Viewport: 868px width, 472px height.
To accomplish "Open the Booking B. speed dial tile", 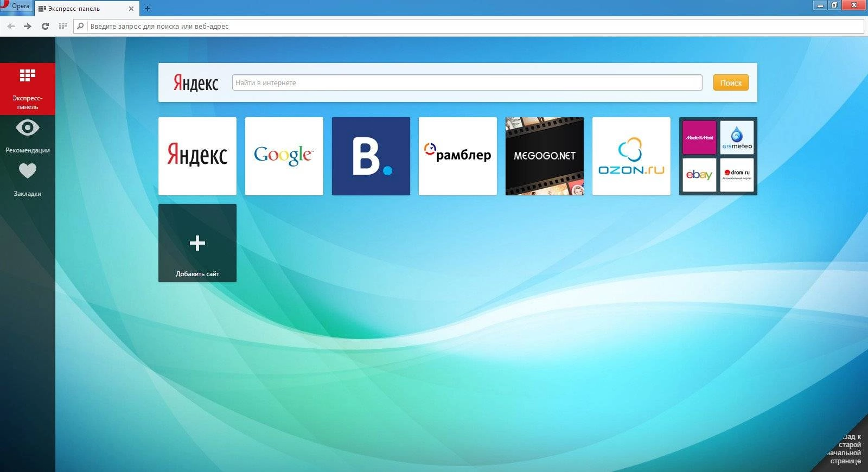I will pos(371,156).
